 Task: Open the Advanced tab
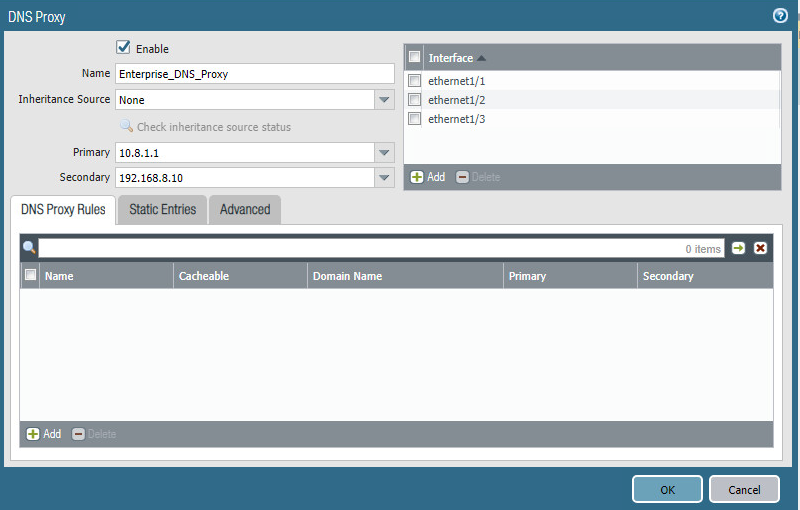coord(245,209)
